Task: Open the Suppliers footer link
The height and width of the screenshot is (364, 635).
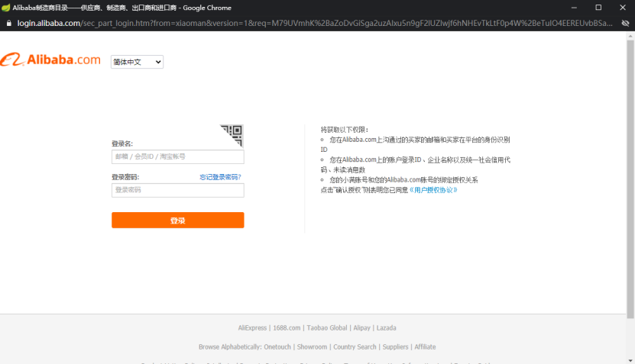Action: 395,346
